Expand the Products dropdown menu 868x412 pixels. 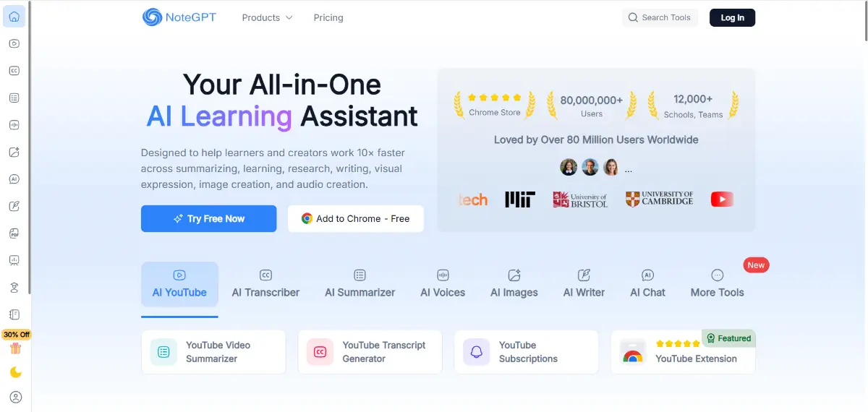click(x=267, y=17)
